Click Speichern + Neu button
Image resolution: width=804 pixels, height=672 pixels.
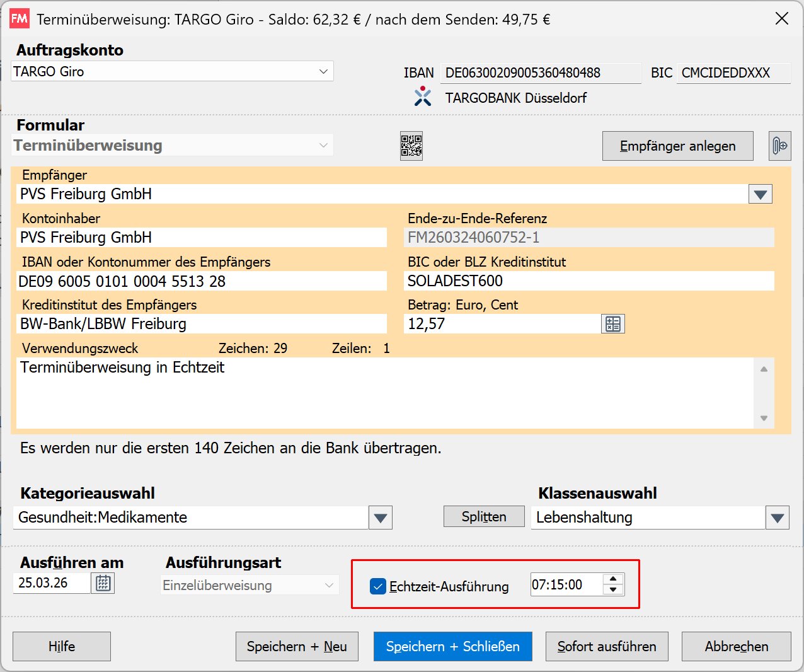(x=297, y=646)
